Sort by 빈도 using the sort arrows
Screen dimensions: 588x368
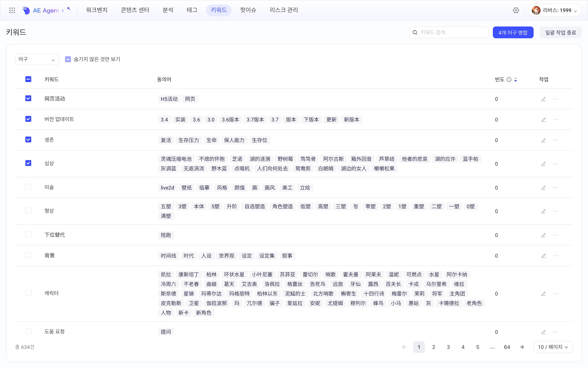(x=516, y=80)
